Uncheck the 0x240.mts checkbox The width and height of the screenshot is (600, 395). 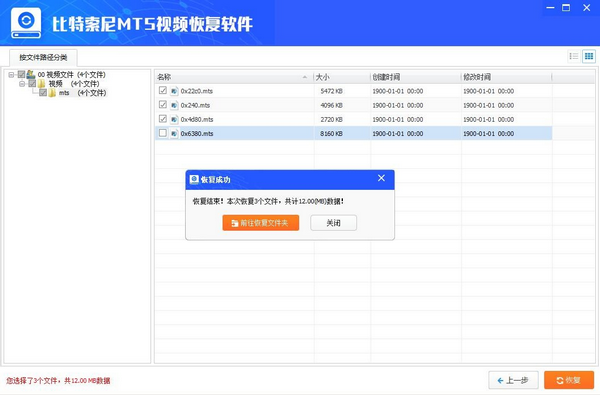[163, 104]
